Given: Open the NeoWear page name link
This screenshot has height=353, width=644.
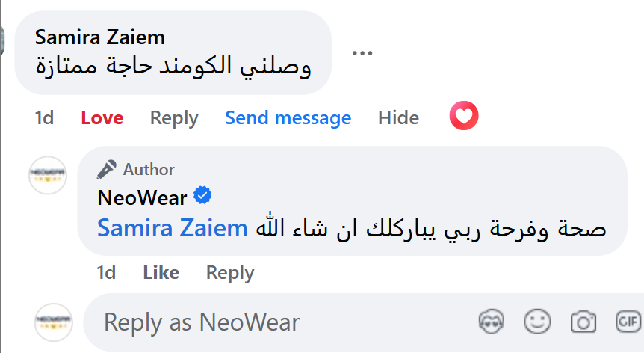Looking at the screenshot, I should click(x=143, y=197).
